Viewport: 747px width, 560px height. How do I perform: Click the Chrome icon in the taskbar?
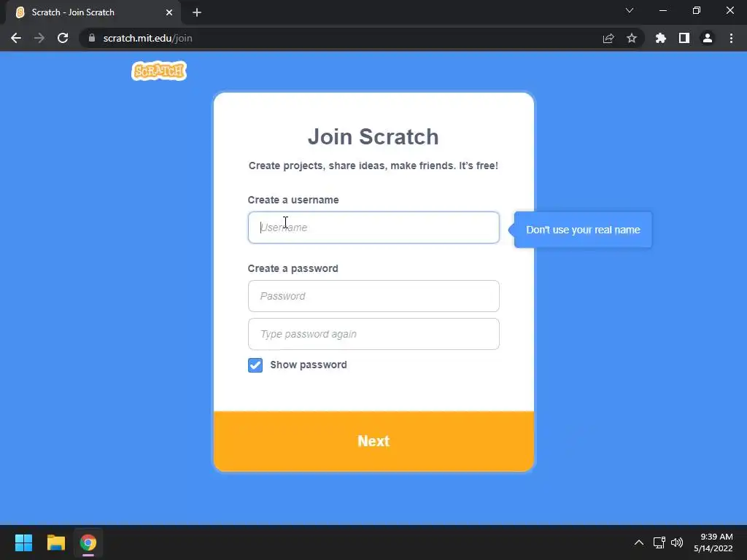[x=88, y=542]
